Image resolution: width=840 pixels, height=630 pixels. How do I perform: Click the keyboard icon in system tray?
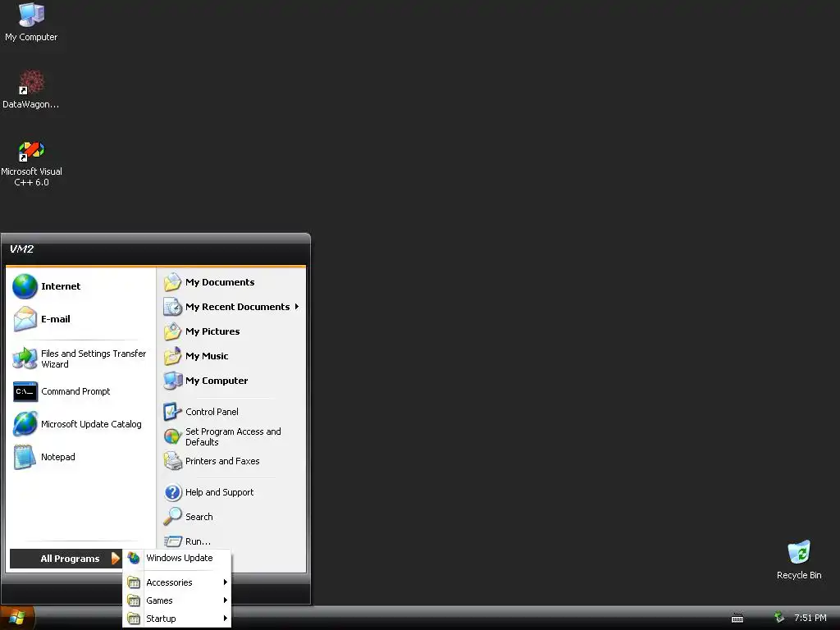(x=737, y=619)
